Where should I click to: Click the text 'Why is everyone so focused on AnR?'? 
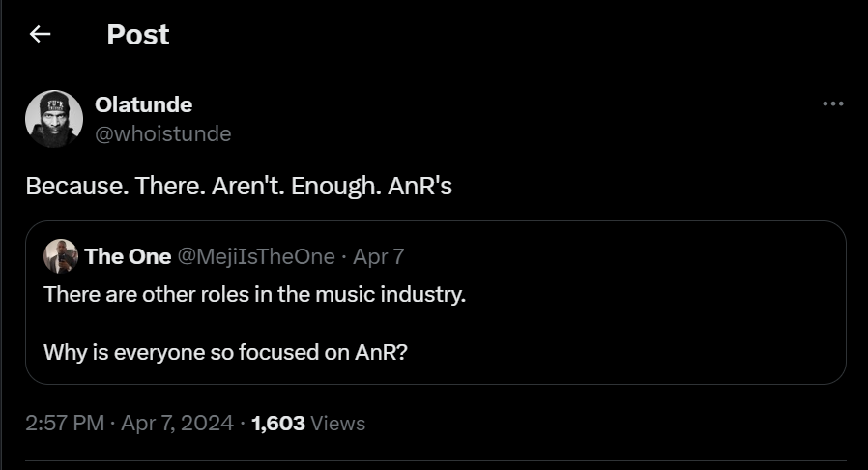pyautogui.click(x=226, y=353)
